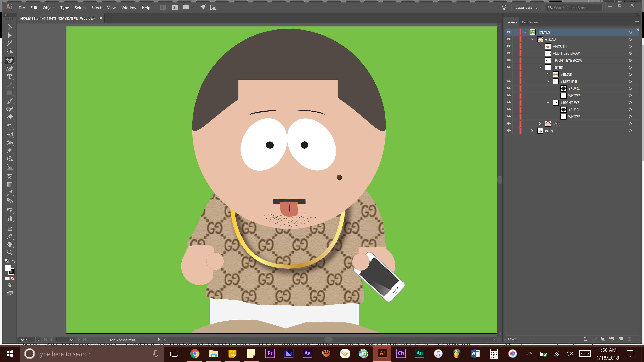Select the Mesh tool
This screenshot has width=644, height=362.
coord(10,177)
